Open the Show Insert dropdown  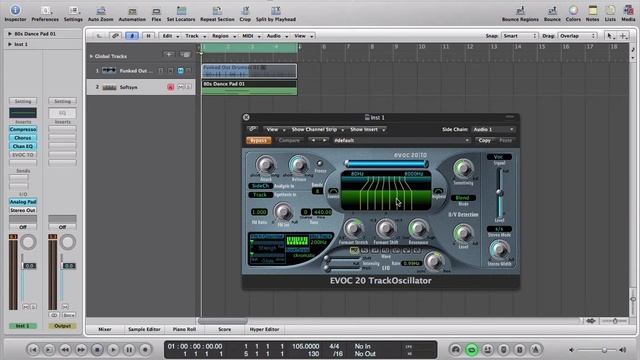[367, 129]
